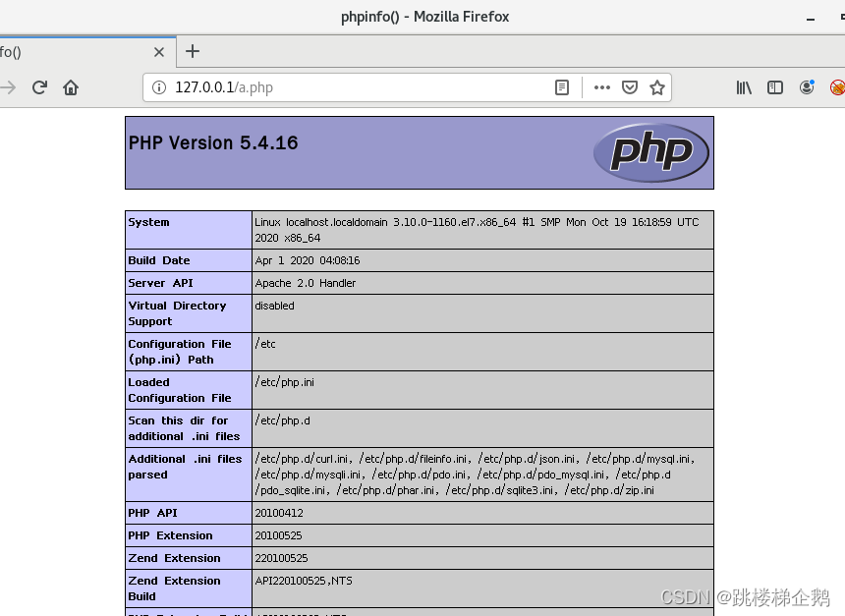Open site information icon in address bar
The image size is (845, 616).
click(x=159, y=87)
